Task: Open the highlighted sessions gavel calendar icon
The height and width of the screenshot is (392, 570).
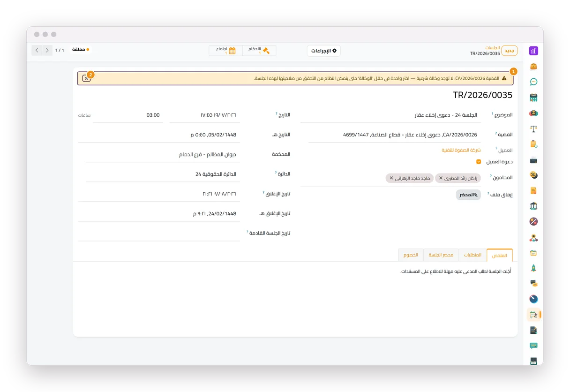Action: (533, 315)
